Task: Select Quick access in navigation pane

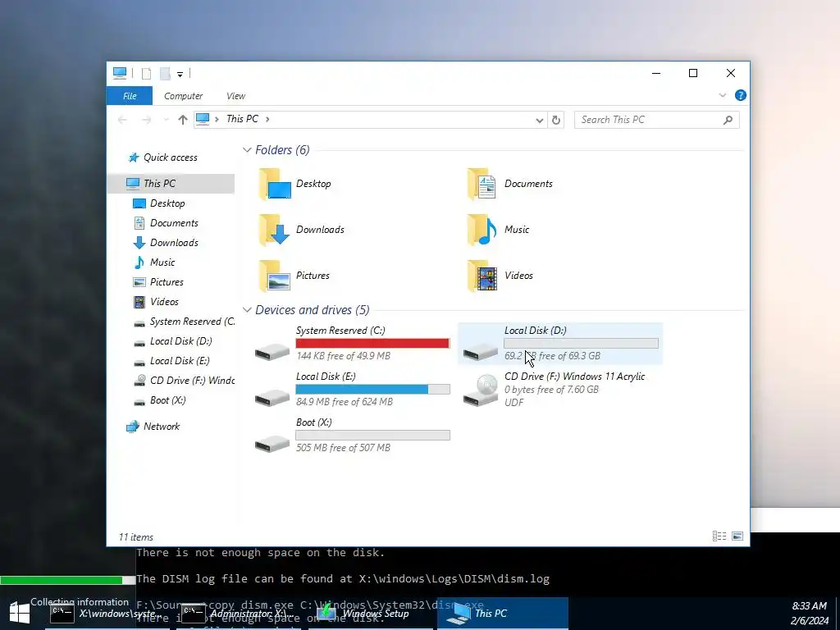Action: (171, 157)
